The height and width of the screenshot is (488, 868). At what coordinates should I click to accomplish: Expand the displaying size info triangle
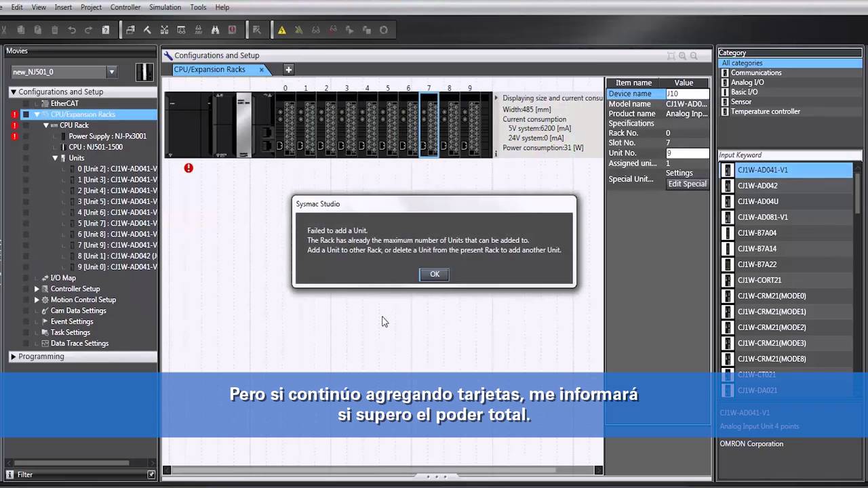point(496,98)
